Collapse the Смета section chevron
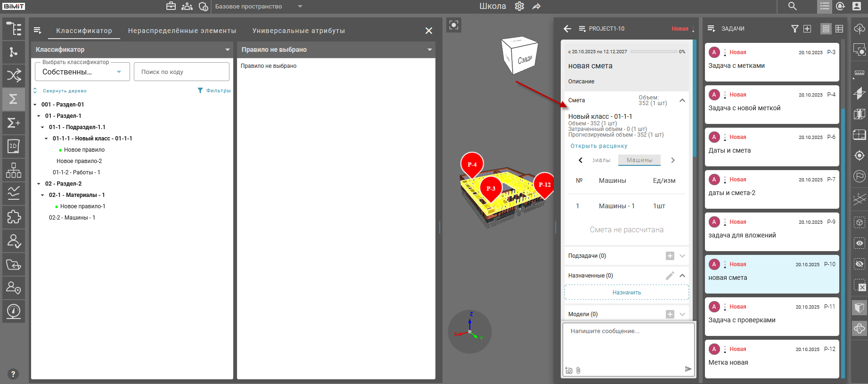868x384 pixels. 682,100
